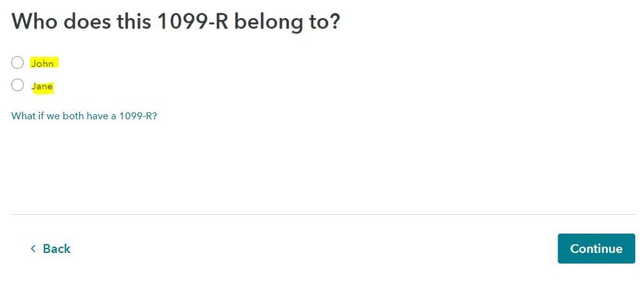Image resolution: width=644 pixels, height=291 pixels.
Task: Click the word 'Who' in the heading
Action: (x=35, y=21)
